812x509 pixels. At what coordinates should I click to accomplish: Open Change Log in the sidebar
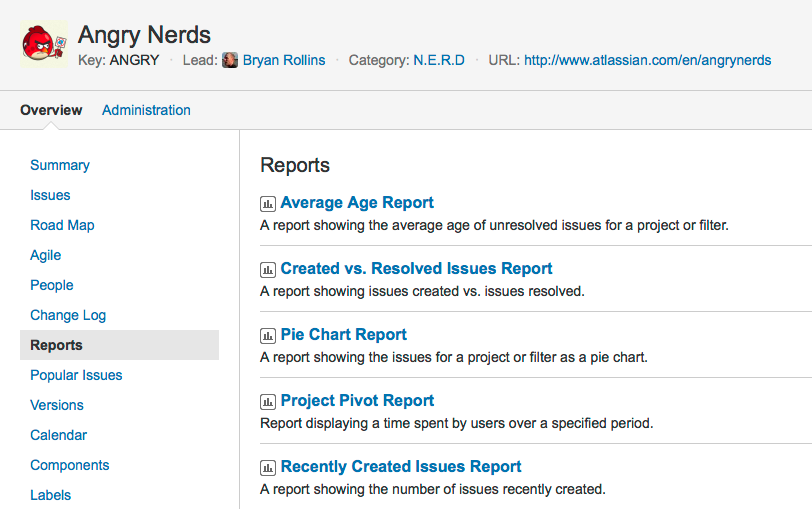click(x=68, y=315)
